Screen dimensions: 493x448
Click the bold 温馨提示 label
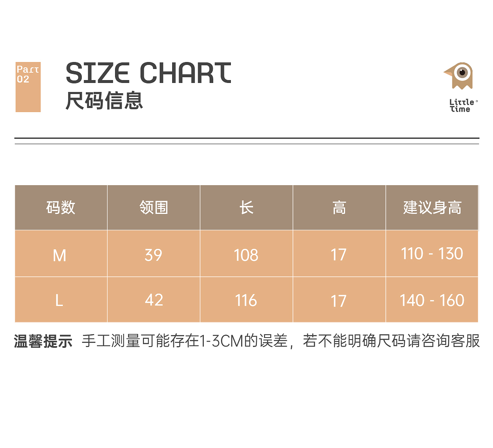[43, 341]
